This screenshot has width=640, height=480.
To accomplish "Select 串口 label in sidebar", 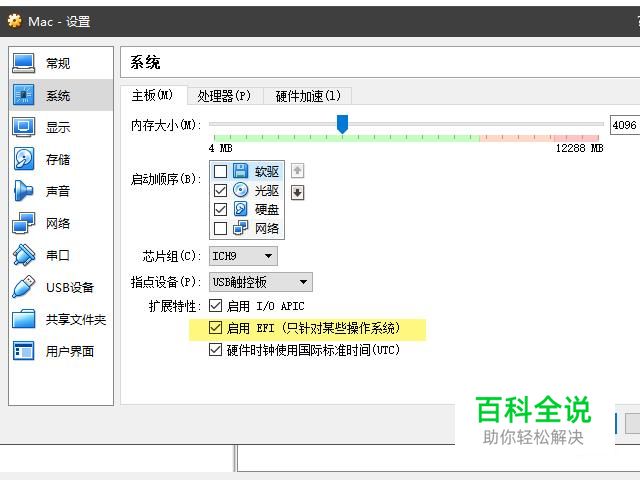I will click(58, 255).
